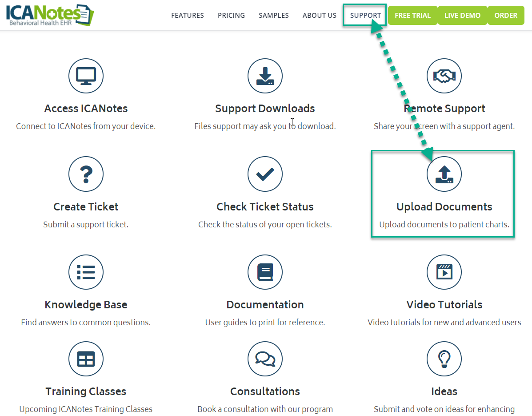This screenshot has width=532, height=416.
Task: Select the Create Ticket question mark icon
Action: (x=86, y=174)
